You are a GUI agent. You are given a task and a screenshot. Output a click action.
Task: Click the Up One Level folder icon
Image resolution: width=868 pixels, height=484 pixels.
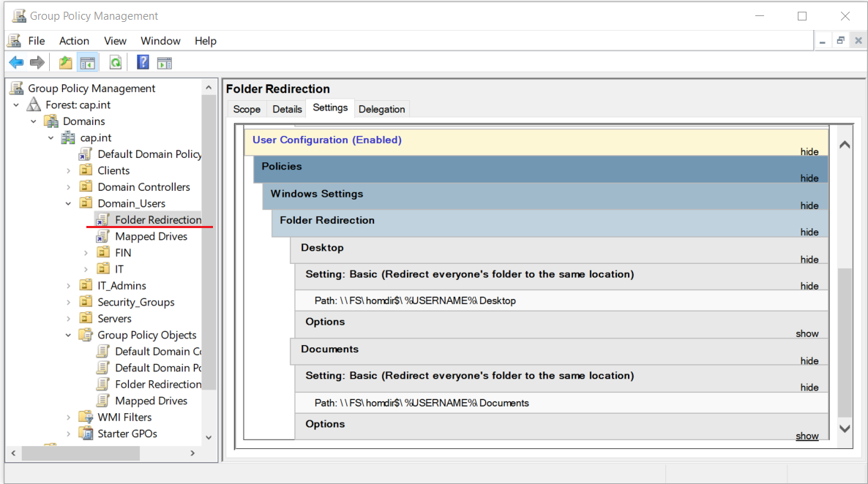(x=66, y=63)
